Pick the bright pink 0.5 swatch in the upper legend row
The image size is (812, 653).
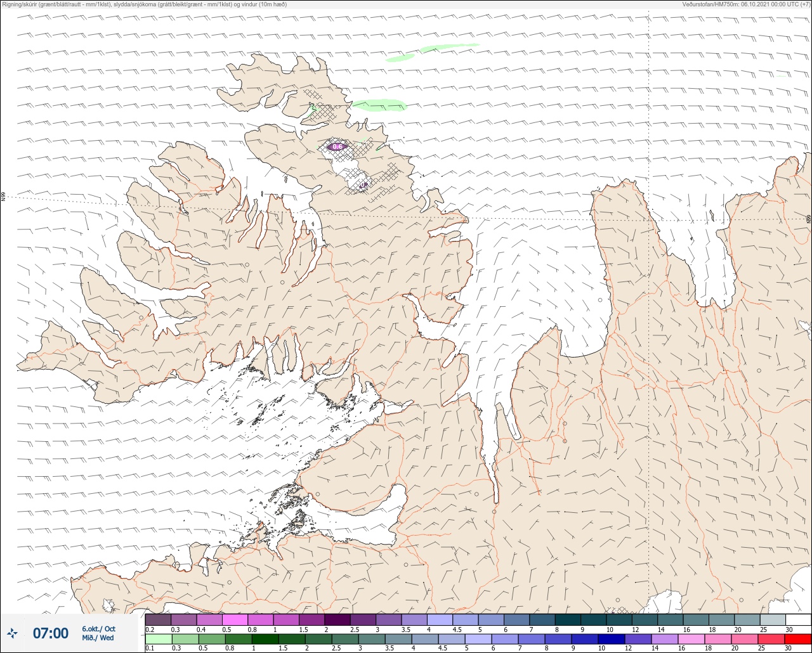pyautogui.click(x=235, y=619)
